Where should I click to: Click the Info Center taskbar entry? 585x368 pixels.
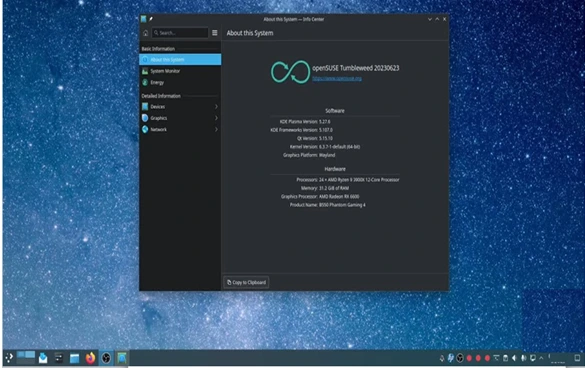pyautogui.click(x=122, y=358)
